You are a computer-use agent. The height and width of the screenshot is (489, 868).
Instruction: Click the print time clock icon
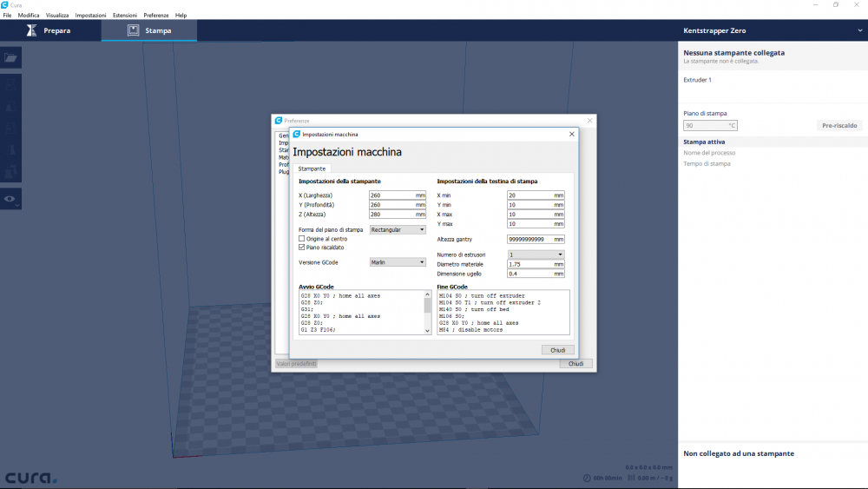(587, 478)
